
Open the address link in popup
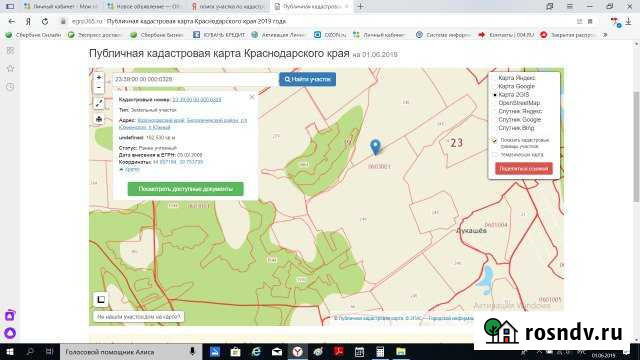click(x=183, y=124)
